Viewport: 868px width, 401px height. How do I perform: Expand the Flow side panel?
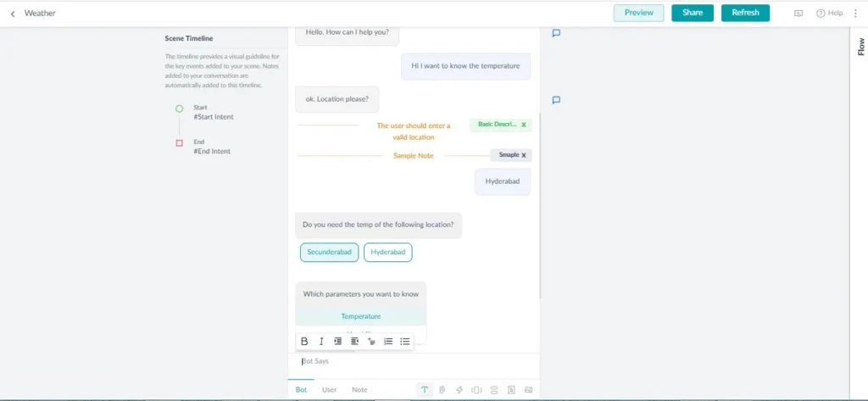pyautogui.click(x=861, y=46)
